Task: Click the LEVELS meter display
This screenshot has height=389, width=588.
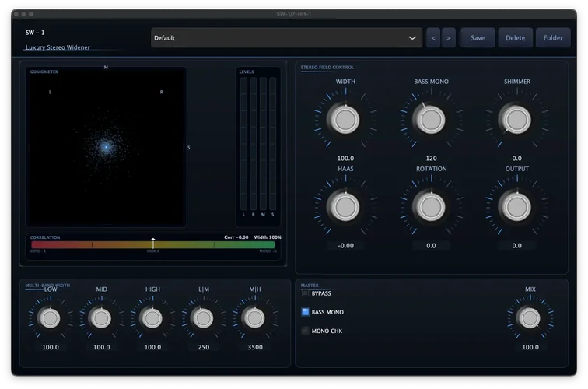Action: (x=258, y=147)
